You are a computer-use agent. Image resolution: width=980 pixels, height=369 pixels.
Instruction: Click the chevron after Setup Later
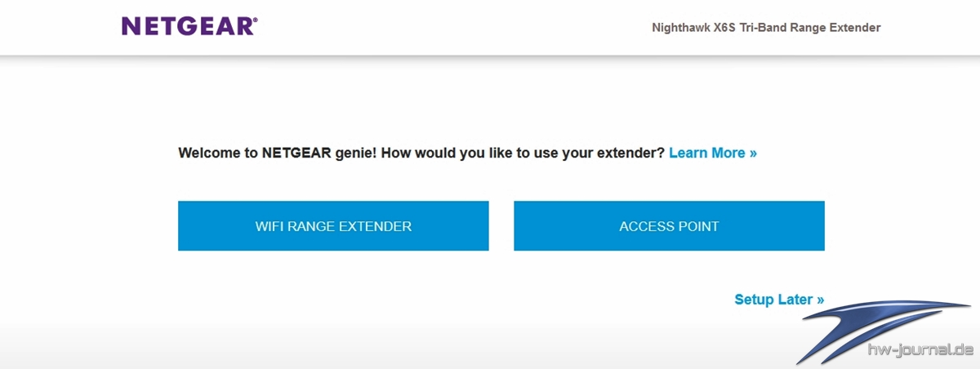820,300
